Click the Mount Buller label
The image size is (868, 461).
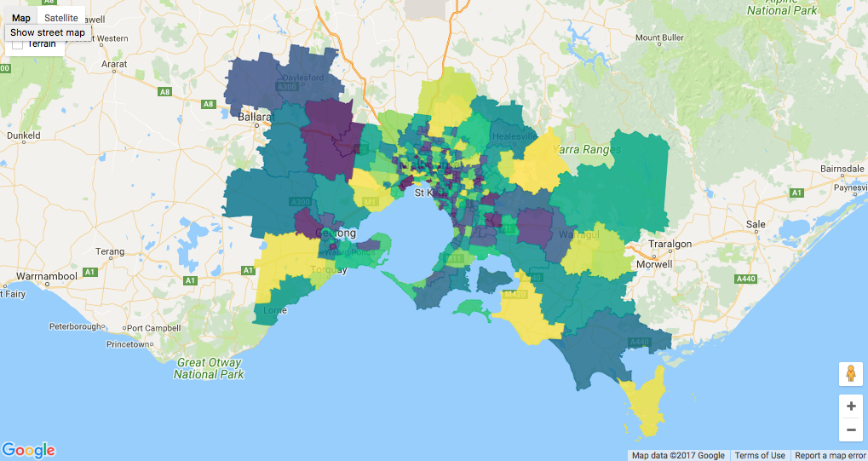658,37
